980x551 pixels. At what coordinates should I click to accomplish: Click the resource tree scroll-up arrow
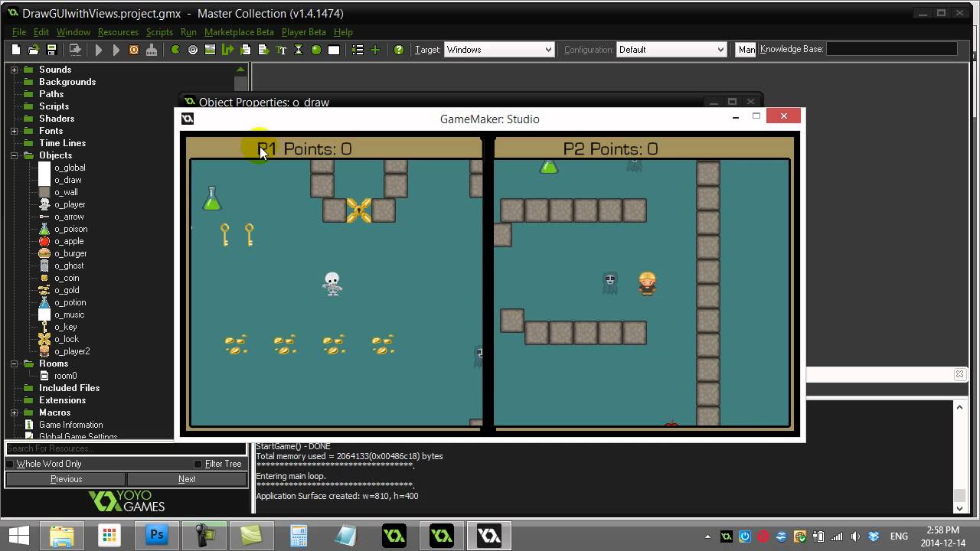tap(241, 69)
